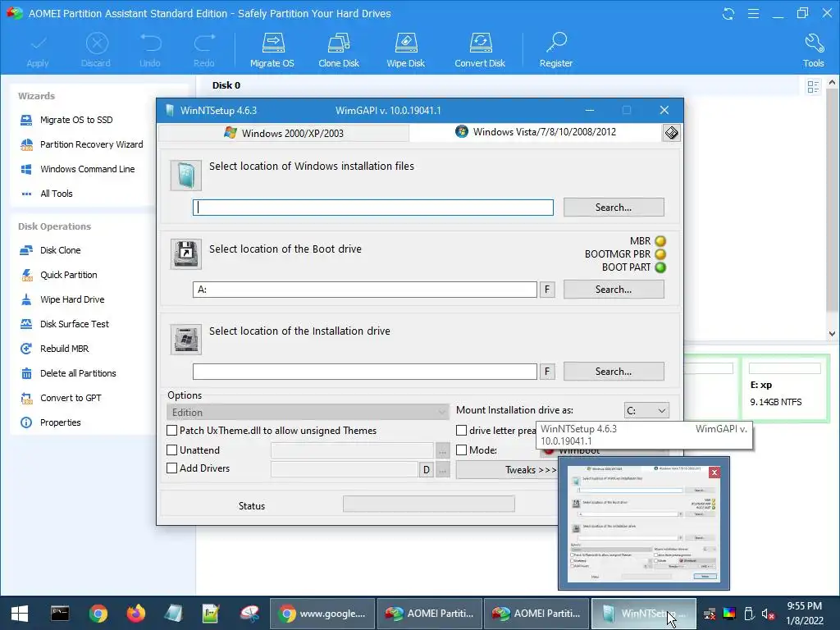Viewport: 840px width, 630px height.
Task: Click the MBR yellow status light
Action: 660,241
